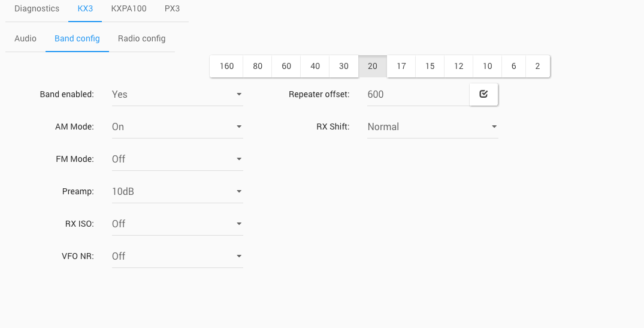
Task: Select the Band config sub-tab
Action: pos(77,38)
